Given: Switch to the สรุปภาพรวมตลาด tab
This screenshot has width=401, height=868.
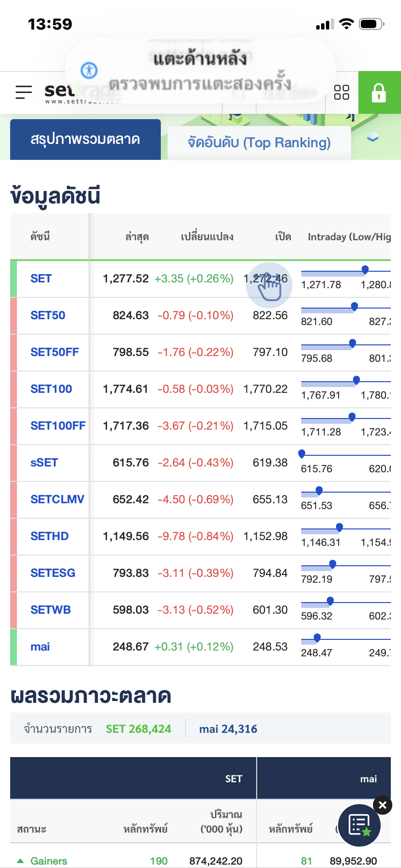Looking at the screenshot, I should tap(85, 139).
